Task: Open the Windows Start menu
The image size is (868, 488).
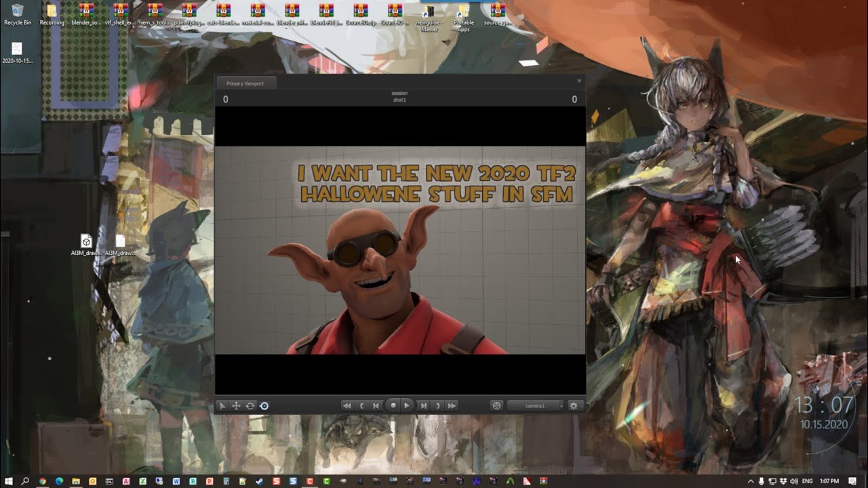Action: (8, 481)
